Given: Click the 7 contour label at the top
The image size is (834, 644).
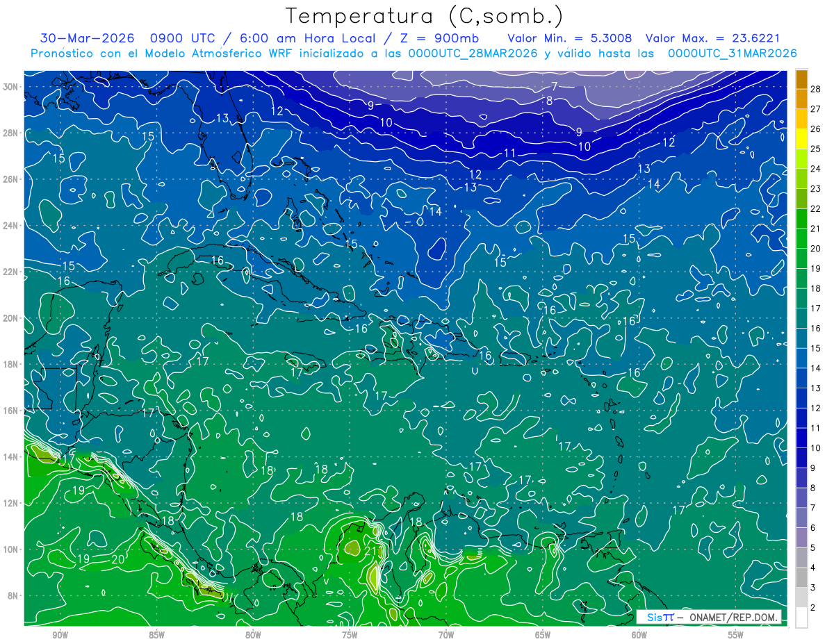Looking at the screenshot, I should [555, 87].
